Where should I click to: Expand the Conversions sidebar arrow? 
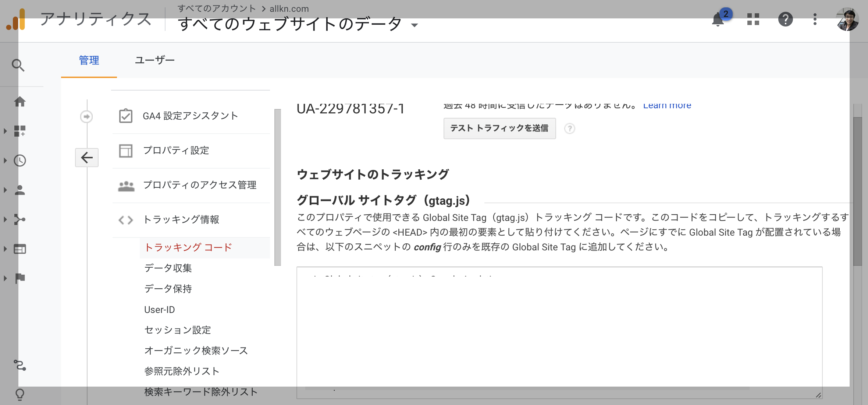tap(5, 278)
